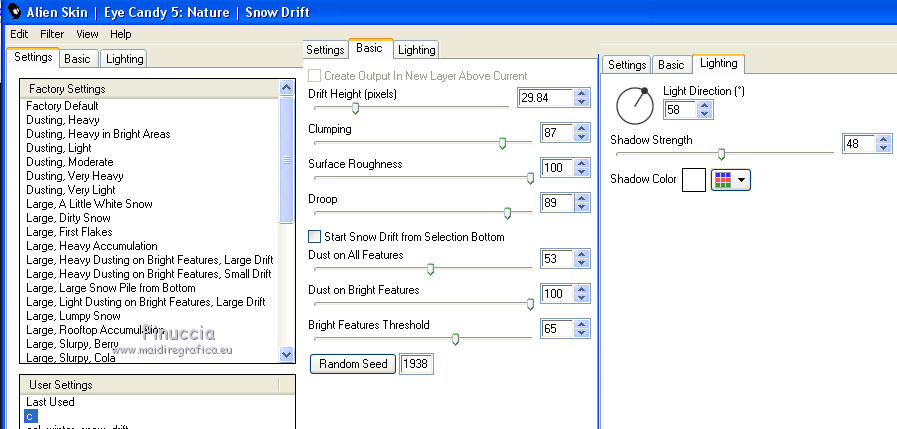This screenshot has width=897, height=429.
Task: Open the Edit menu
Action: (19, 34)
